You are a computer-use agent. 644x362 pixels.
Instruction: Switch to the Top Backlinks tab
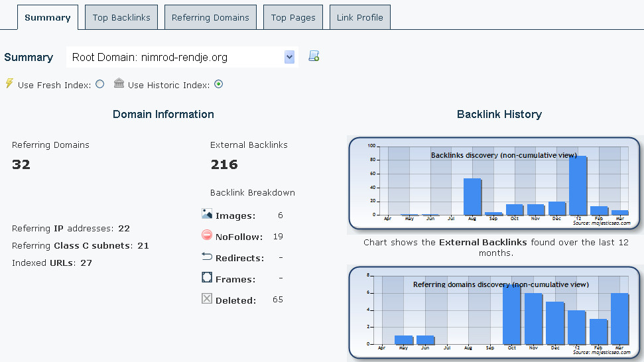pos(121,18)
